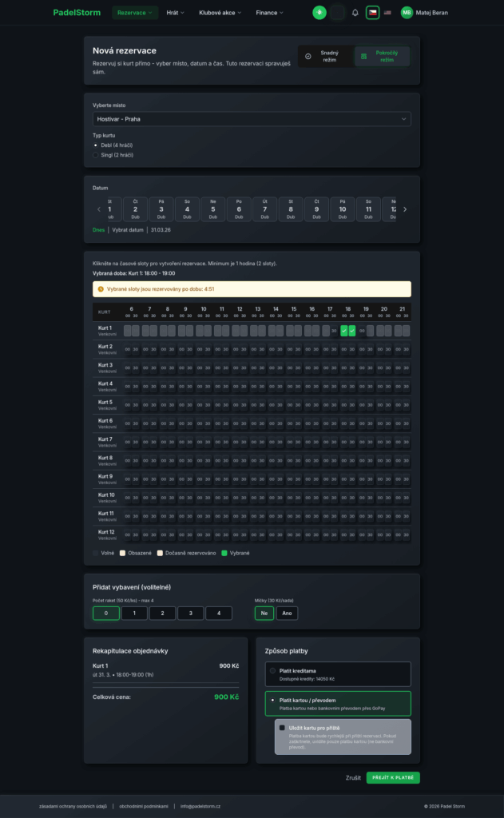504x818 pixels.
Task: Cancel reservation with Zrušit
Action: (x=353, y=778)
